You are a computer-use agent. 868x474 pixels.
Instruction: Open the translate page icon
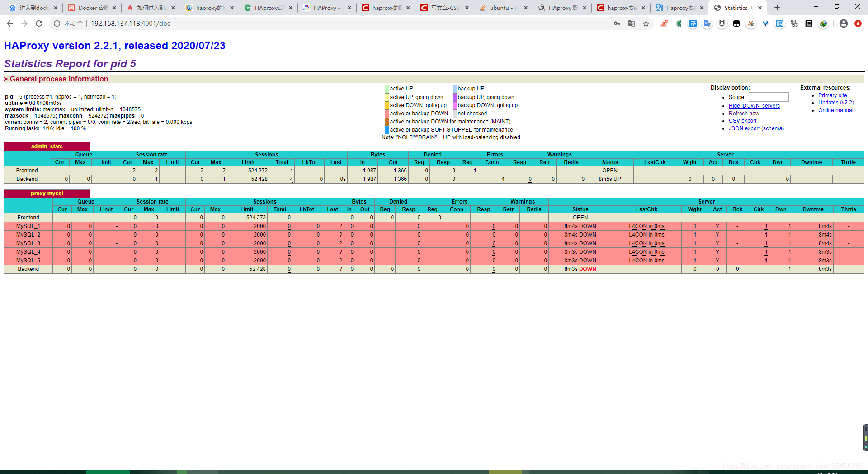click(632, 24)
